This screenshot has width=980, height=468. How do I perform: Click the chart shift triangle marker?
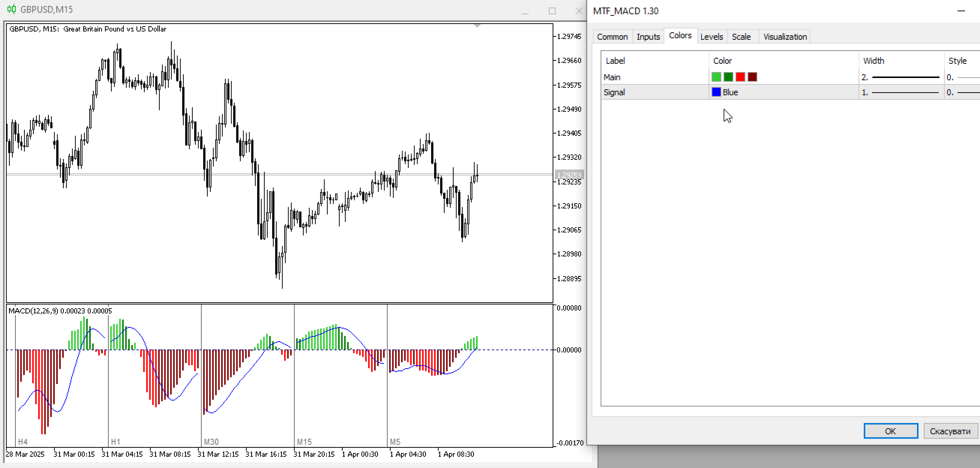pos(478,26)
